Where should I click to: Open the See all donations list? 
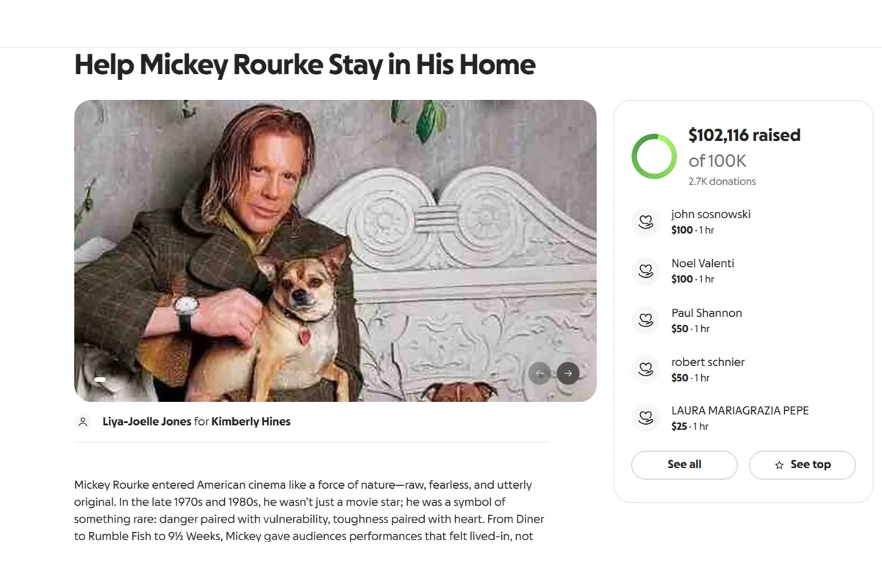684,465
